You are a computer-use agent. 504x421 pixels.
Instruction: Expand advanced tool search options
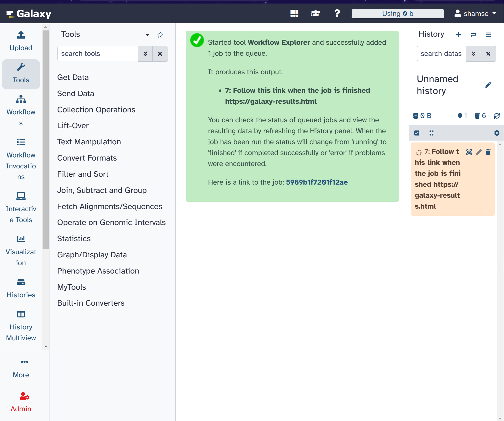click(x=145, y=54)
